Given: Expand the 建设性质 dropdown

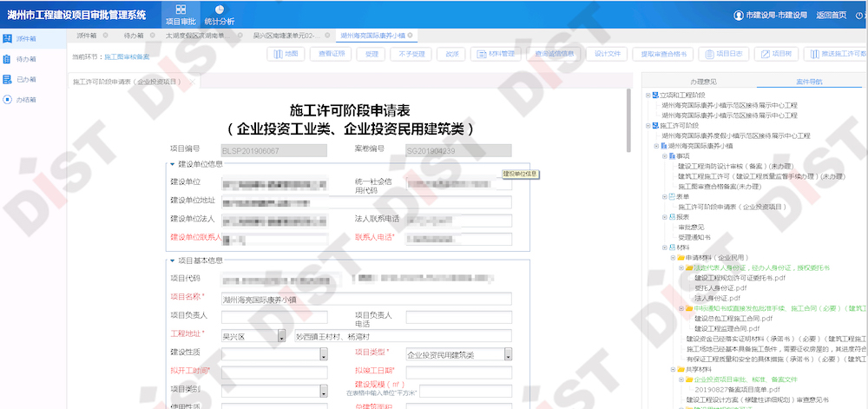Looking at the screenshot, I should point(281,354).
